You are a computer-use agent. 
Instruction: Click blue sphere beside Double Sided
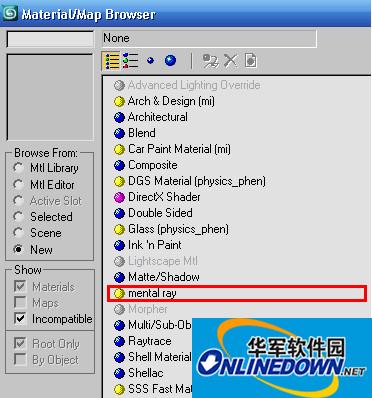coord(119,213)
